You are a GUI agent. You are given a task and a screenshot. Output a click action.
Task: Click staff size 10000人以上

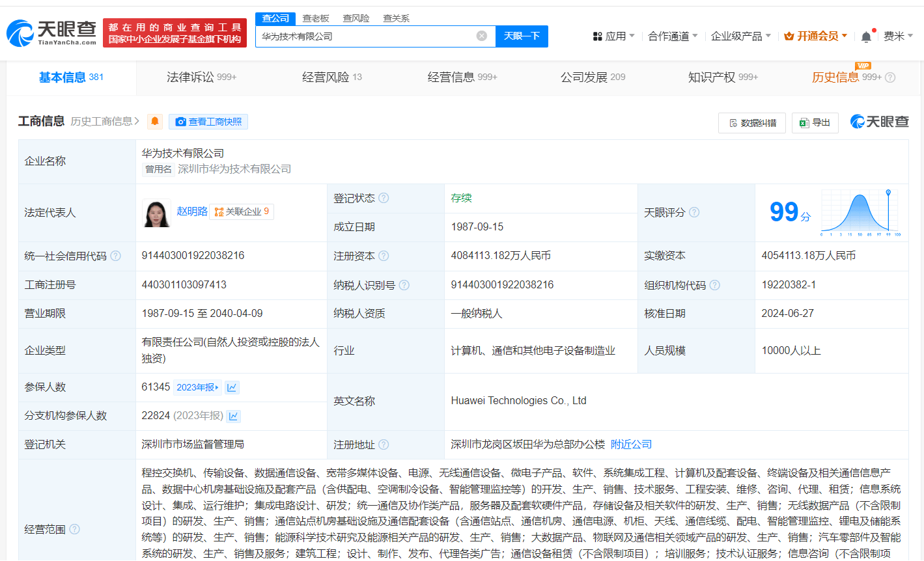tap(791, 351)
